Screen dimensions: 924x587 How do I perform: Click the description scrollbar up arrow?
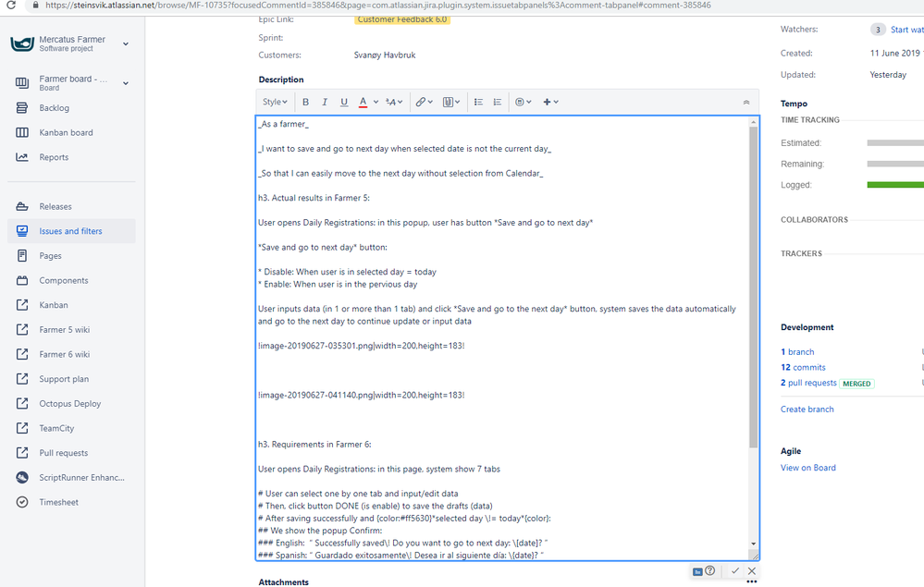coord(753,122)
